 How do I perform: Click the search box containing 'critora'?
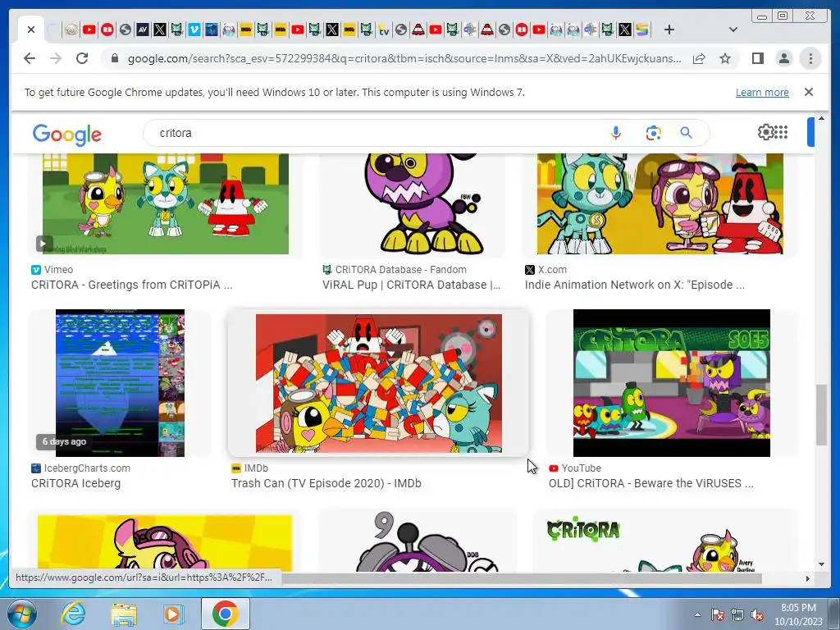point(375,133)
